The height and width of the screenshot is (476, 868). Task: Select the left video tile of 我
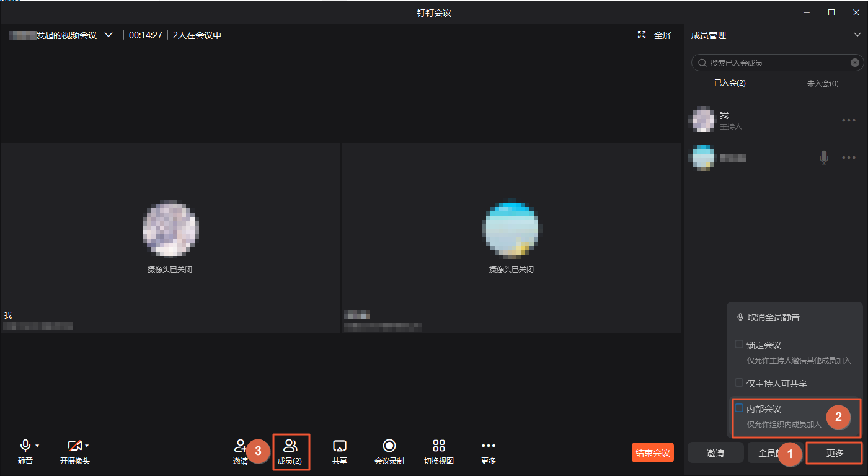(x=170, y=237)
